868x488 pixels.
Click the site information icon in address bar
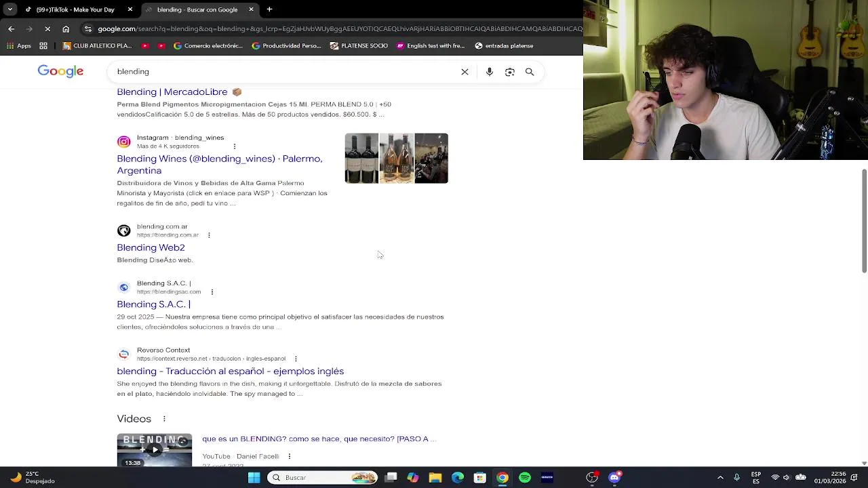click(x=87, y=28)
